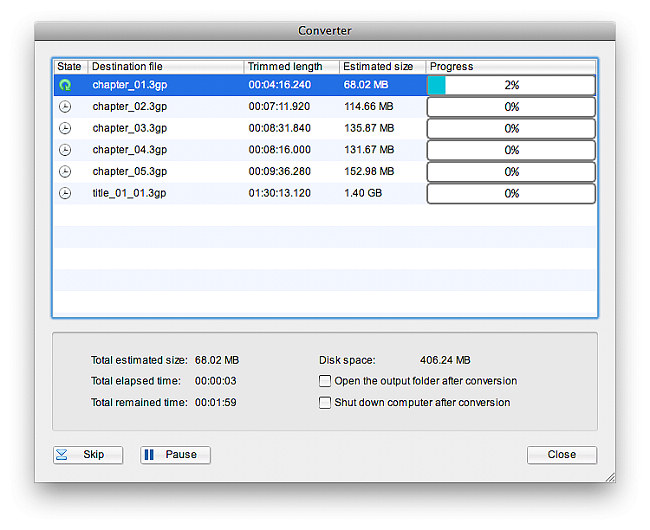The height and width of the screenshot is (530, 650).
Task: Click the waiting clock icon for chapter_05.3gp
Action: click(65, 171)
